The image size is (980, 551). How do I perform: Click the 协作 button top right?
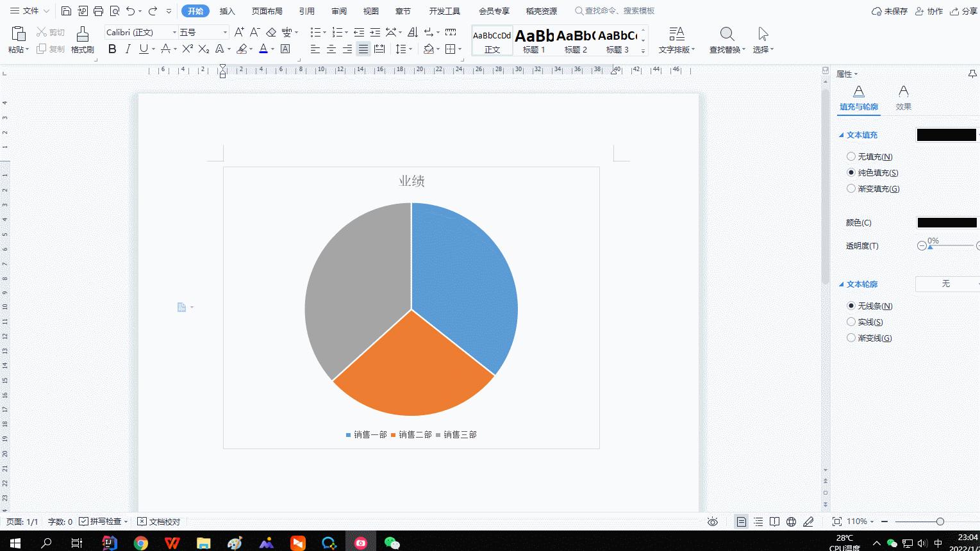(933, 11)
